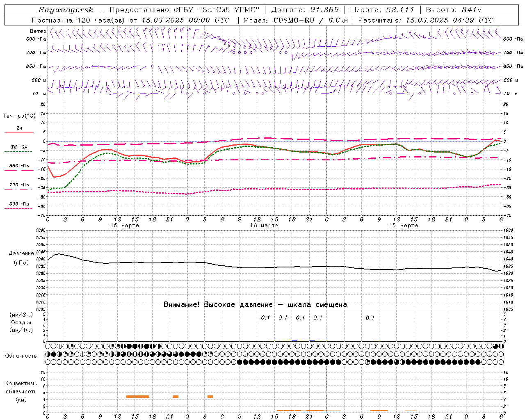The image size is (525, 420).
Task: Click the 10 м wind level label on left axis
Action: click(x=39, y=94)
